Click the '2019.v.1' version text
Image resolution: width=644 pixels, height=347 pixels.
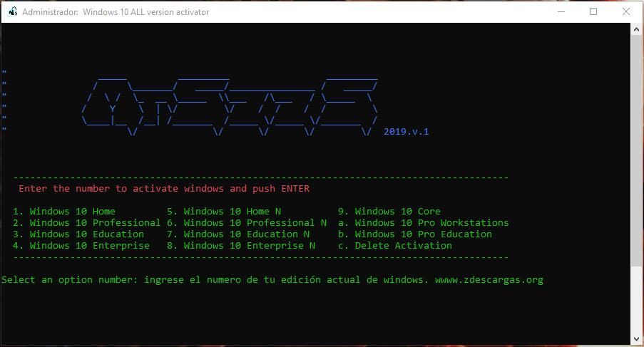click(x=407, y=132)
